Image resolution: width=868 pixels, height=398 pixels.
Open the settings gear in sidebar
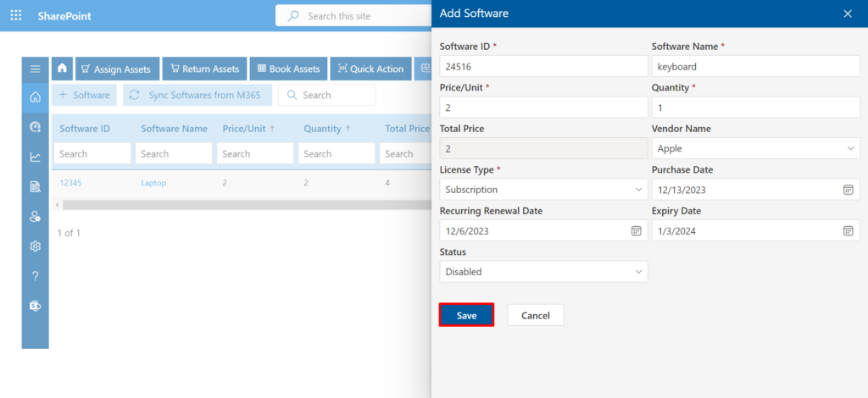coord(35,246)
